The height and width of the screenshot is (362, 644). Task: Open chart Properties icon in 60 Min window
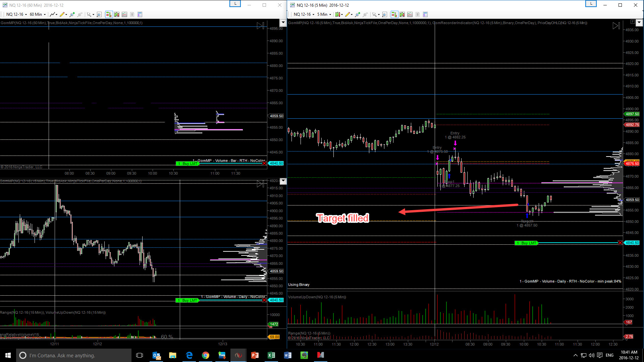(140, 14)
